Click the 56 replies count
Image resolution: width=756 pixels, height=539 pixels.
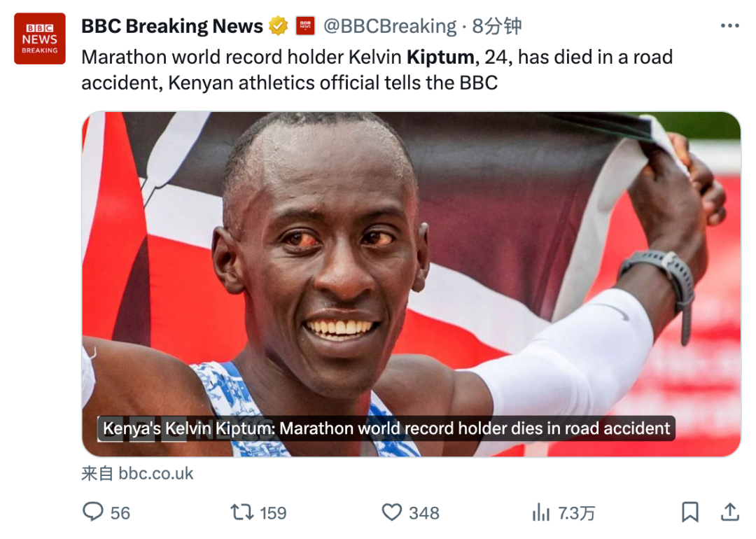point(120,513)
